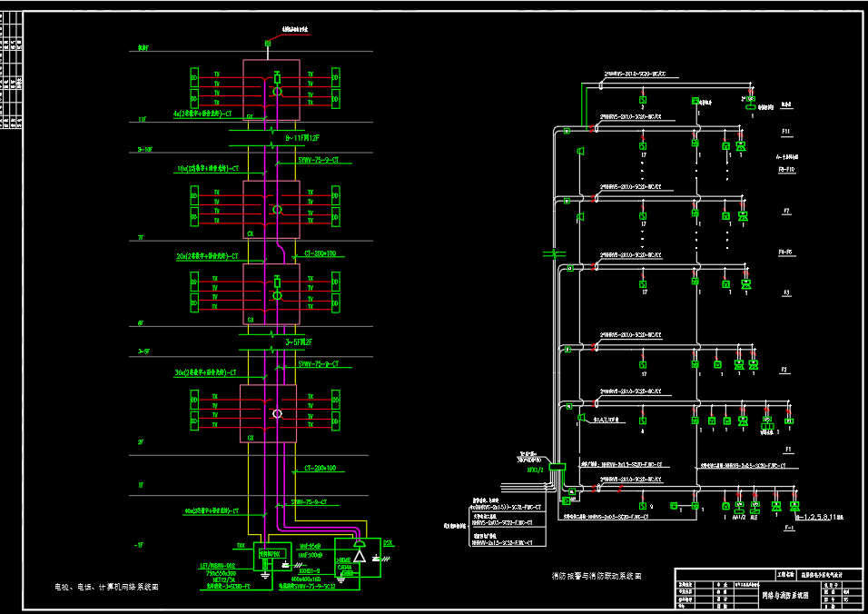Select the F2 smoke detector symbol labeled 17
Screen dimensions: 868x614
(x=643, y=365)
